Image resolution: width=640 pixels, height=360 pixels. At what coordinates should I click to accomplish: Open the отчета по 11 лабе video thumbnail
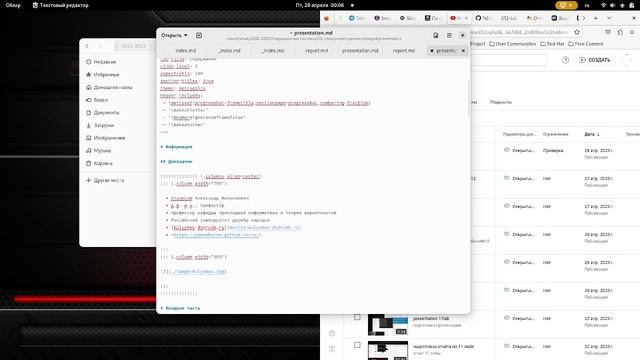[x=388, y=351]
